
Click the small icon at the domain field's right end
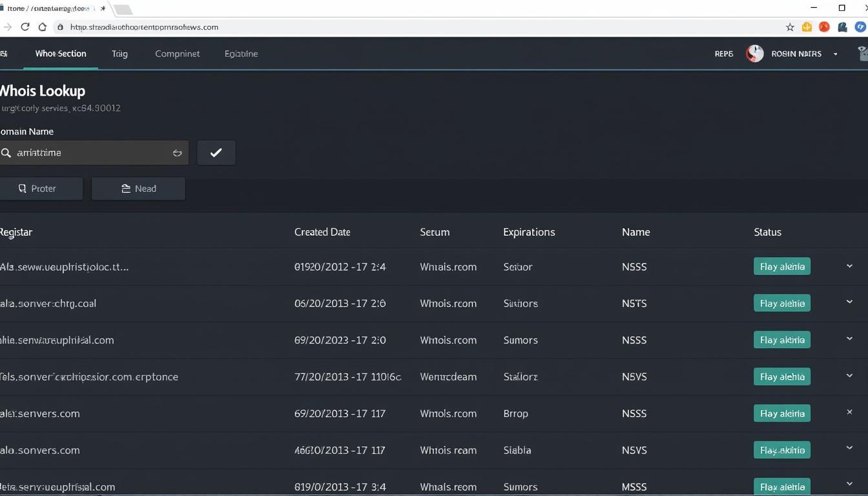coord(177,153)
